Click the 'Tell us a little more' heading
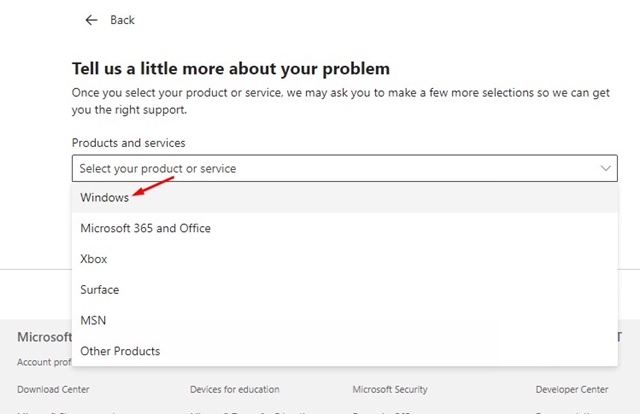640x414 pixels. [x=231, y=68]
